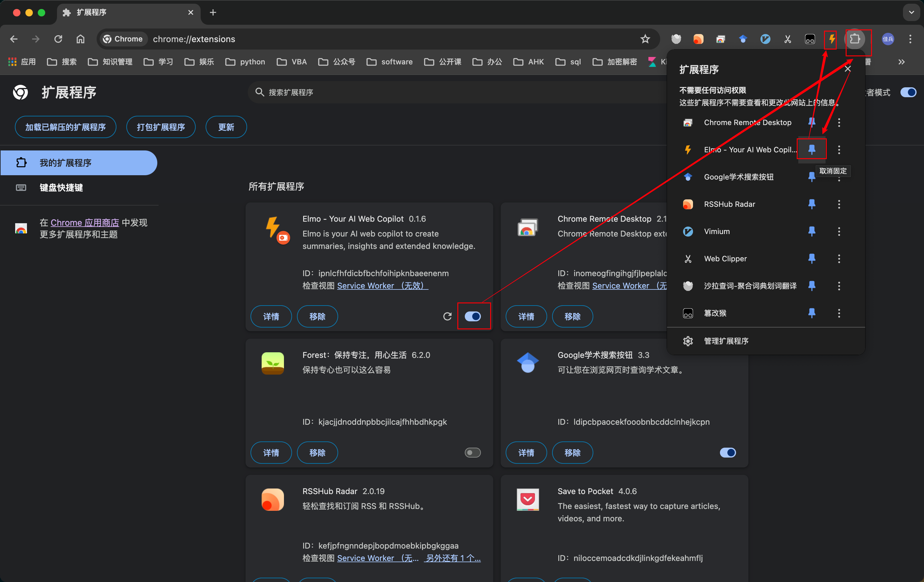Open Chrome Remote Desktop toolbar icon
This screenshot has width=924, height=582.
click(x=720, y=39)
